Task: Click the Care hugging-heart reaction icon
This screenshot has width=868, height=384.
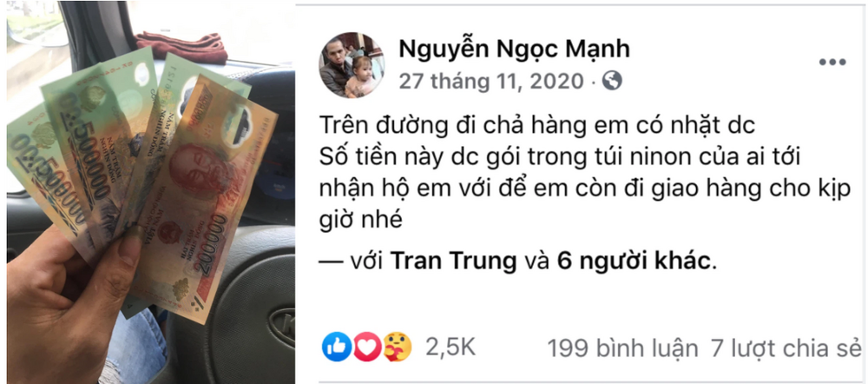Action: (x=397, y=347)
